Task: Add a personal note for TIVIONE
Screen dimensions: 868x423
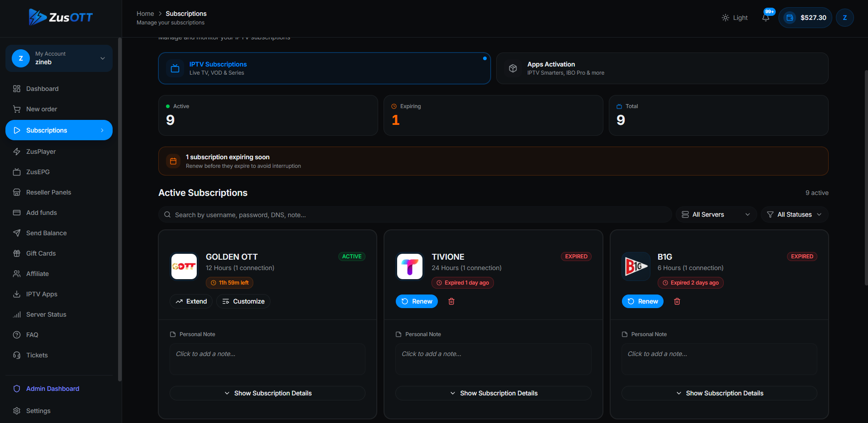Action: tap(493, 359)
